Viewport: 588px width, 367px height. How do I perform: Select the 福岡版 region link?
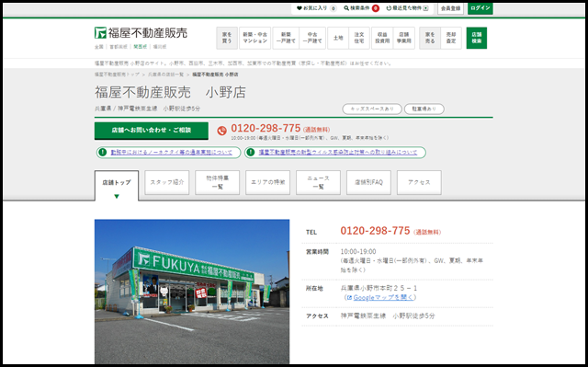point(160,47)
